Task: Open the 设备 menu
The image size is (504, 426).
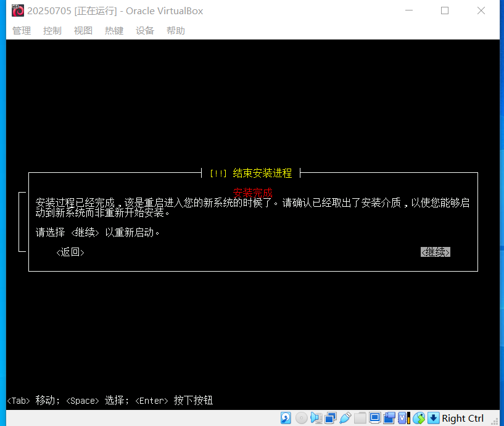Action: coord(144,30)
